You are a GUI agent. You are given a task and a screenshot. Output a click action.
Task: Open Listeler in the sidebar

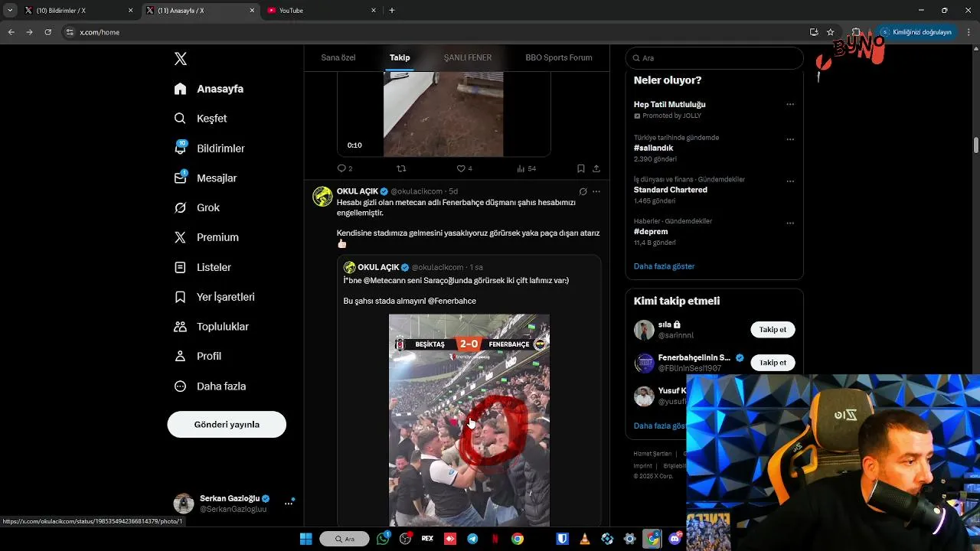(x=202, y=267)
